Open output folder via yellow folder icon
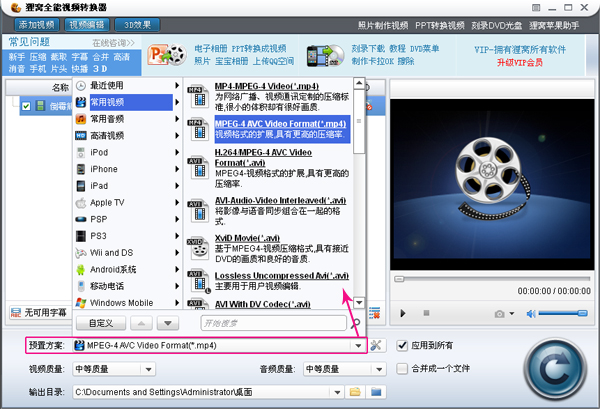The width and height of the screenshot is (600, 409). point(356,391)
